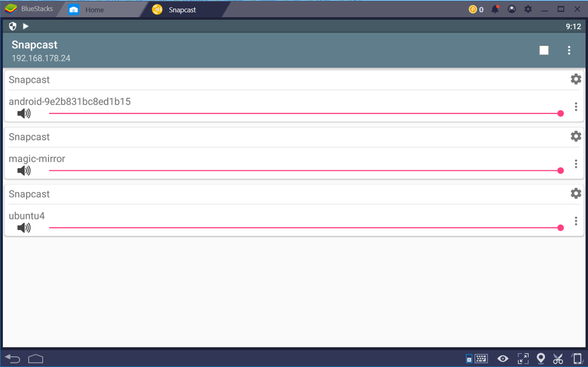The height and width of the screenshot is (367, 588).
Task: Open the BlueStacks coins counter
Action: coord(476,9)
